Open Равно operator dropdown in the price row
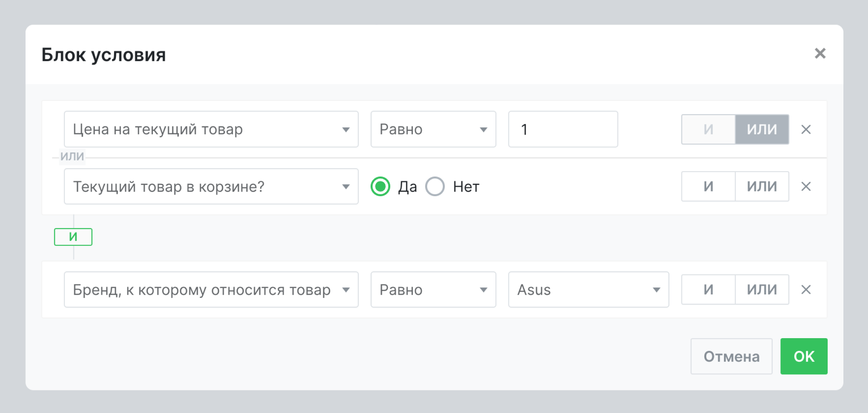The height and width of the screenshot is (413, 868). pos(433,129)
